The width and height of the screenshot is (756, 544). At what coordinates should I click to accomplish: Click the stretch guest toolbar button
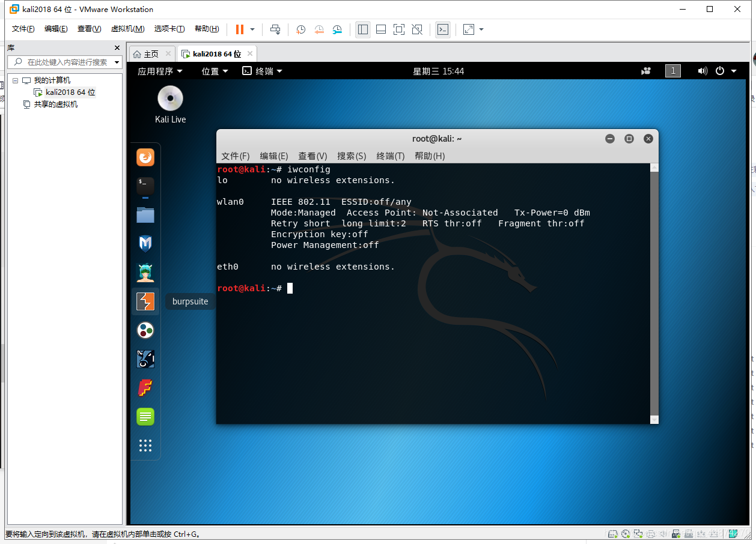(469, 29)
